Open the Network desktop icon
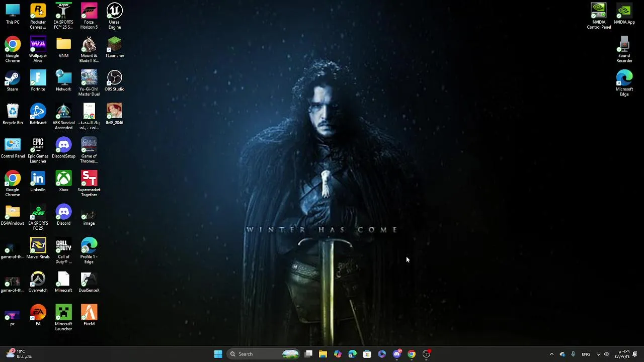Image resolution: width=644 pixels, height=362 pixels. click(x=63, y=81)
